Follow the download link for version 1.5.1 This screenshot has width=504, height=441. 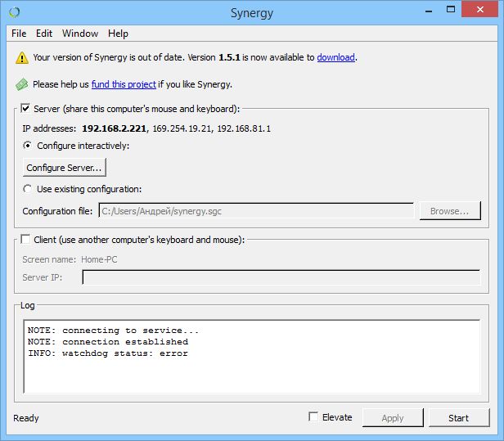(x=335, y=57)
